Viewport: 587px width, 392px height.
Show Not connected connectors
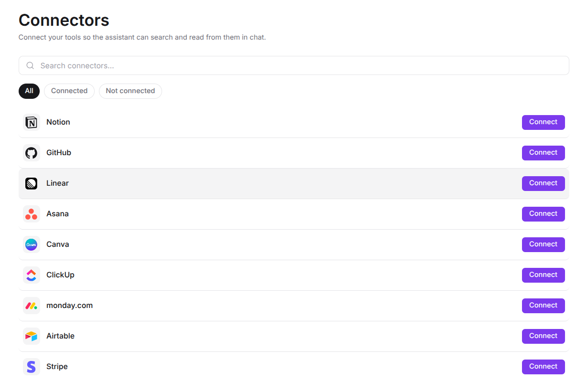click(130, 91)
